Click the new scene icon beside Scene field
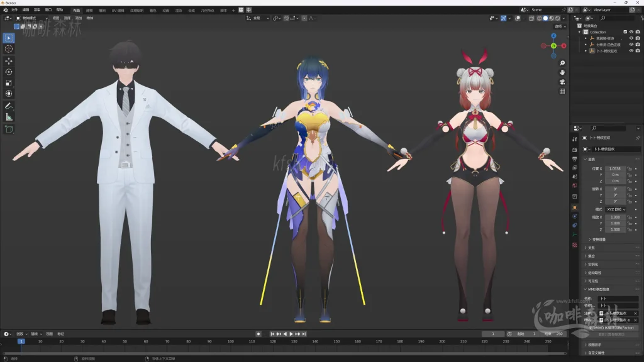644x362 pixels. coord(570,10)
